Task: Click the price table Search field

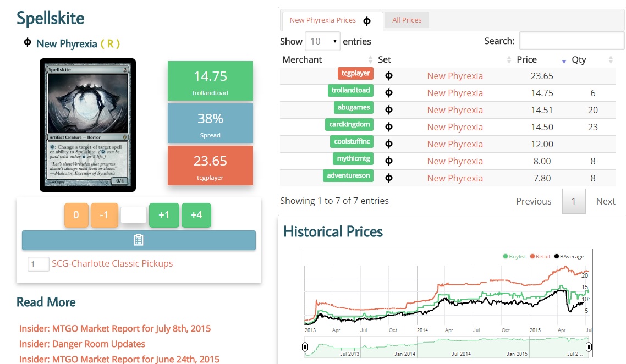Action: pos(572,41)
